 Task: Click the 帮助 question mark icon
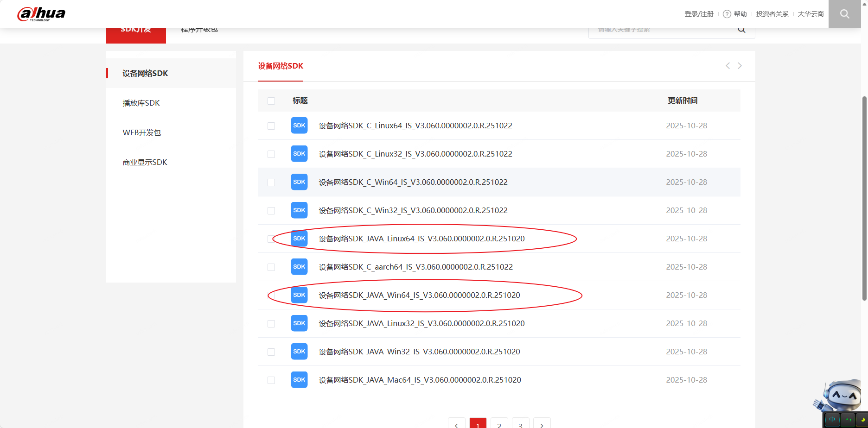(x=726, y=14)
